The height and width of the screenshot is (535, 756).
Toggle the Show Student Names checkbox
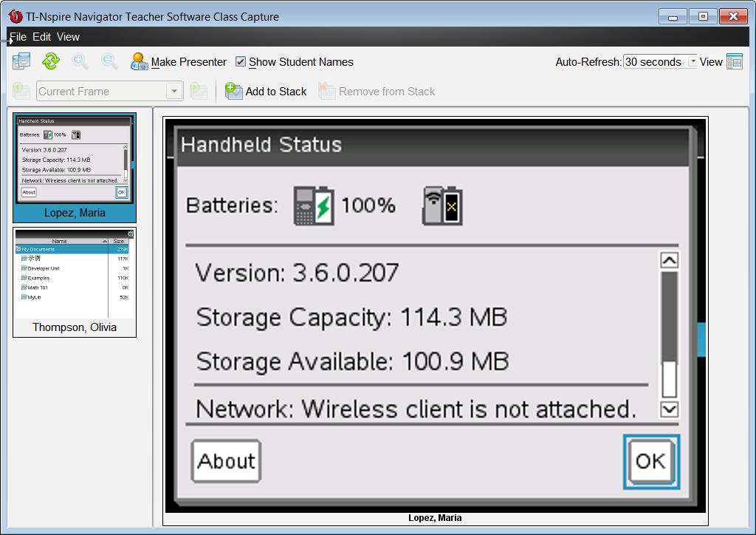[x=241, y=62]
